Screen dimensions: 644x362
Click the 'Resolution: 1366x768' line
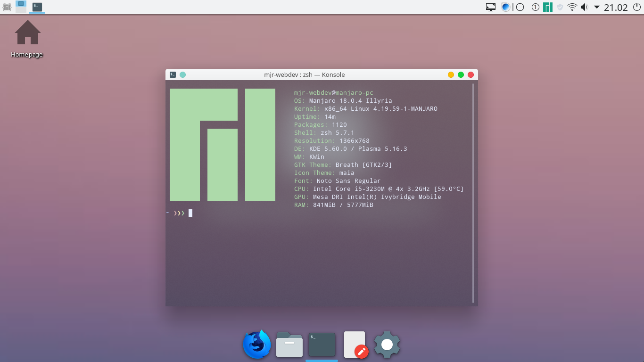click(332, 141)
